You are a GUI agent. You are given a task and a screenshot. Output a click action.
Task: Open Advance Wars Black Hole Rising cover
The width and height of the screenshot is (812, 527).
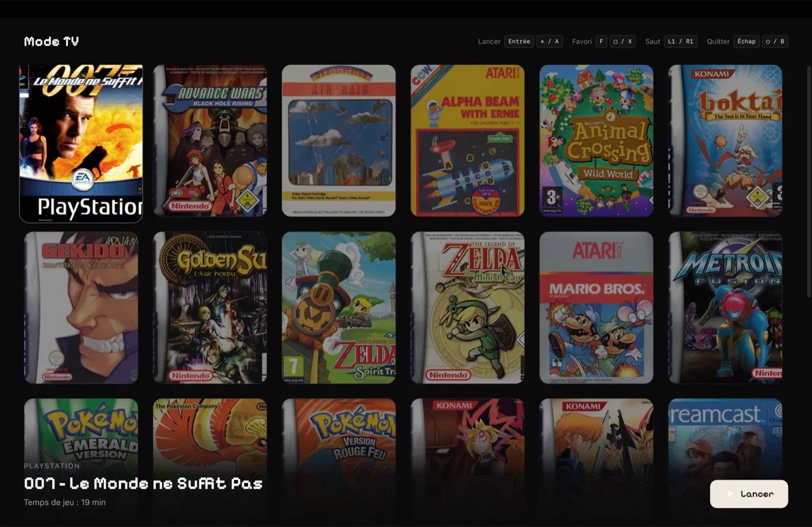[210, 141]
